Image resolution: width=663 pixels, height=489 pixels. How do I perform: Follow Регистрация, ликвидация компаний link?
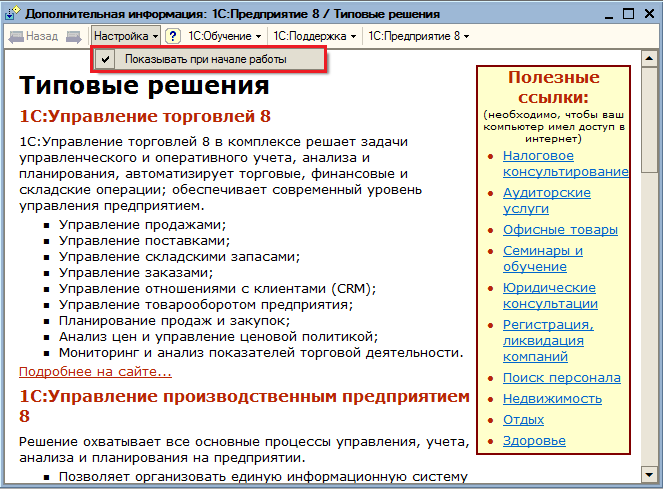tap(548, 340)
